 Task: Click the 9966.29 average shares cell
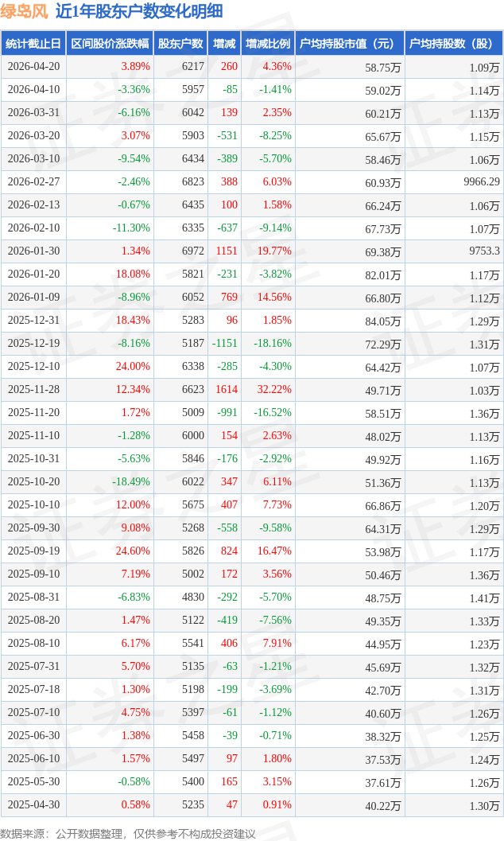tap(482, 182)
